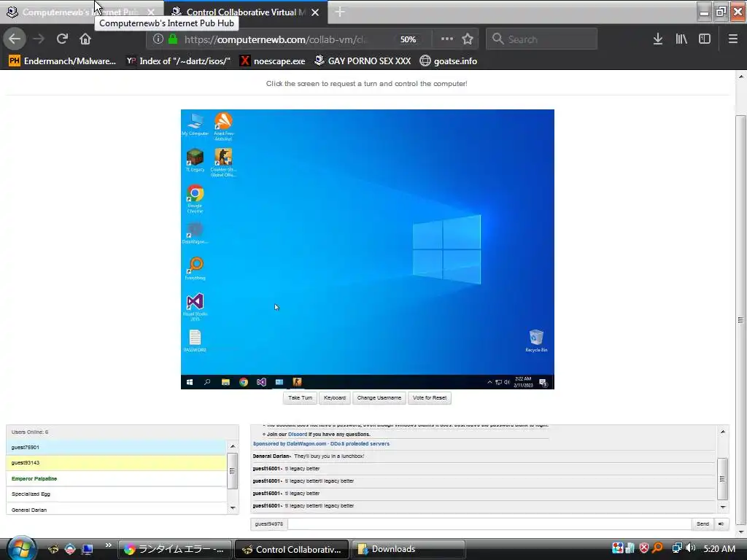
Task: Click Chrome on the VM taskbar
Action: click(x=244, y=382)
